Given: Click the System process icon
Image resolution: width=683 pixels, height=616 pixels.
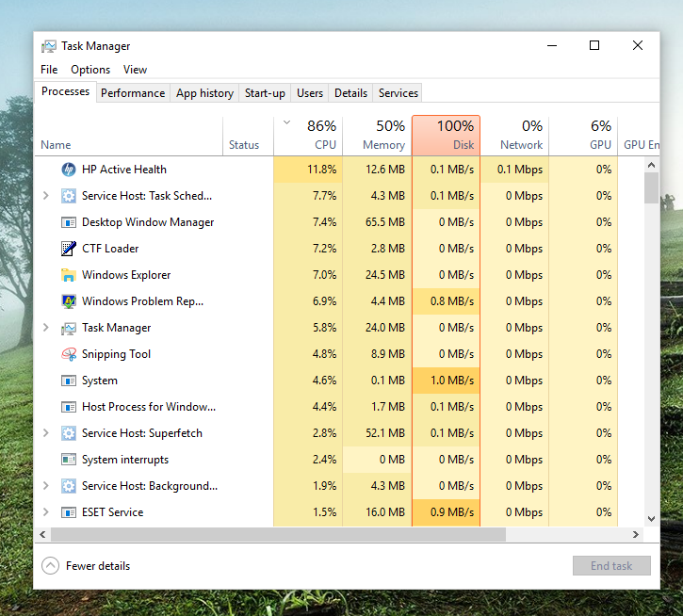Looking at the screenshot, I should [69, 381].
